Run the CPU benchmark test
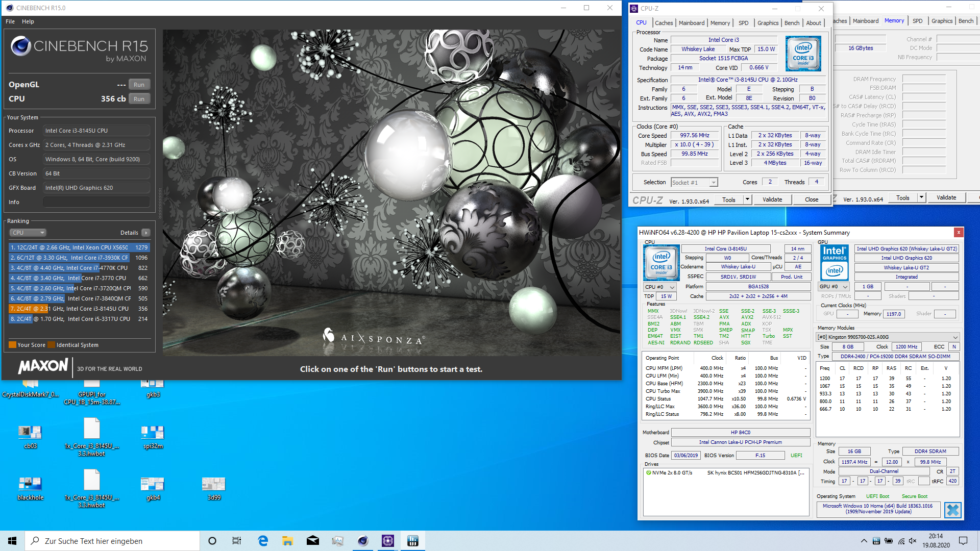Viewport: 980px width, 551px height. tap(139, 99)
